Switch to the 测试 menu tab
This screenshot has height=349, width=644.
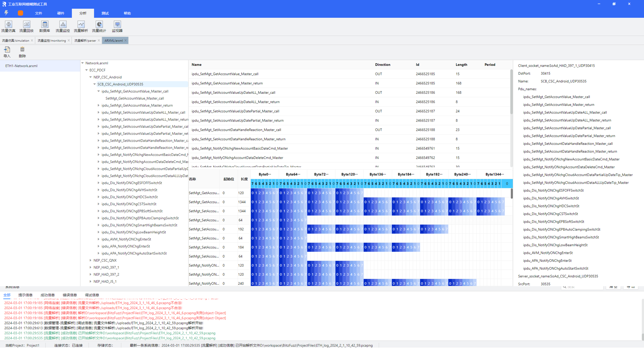tap(105, 14)
